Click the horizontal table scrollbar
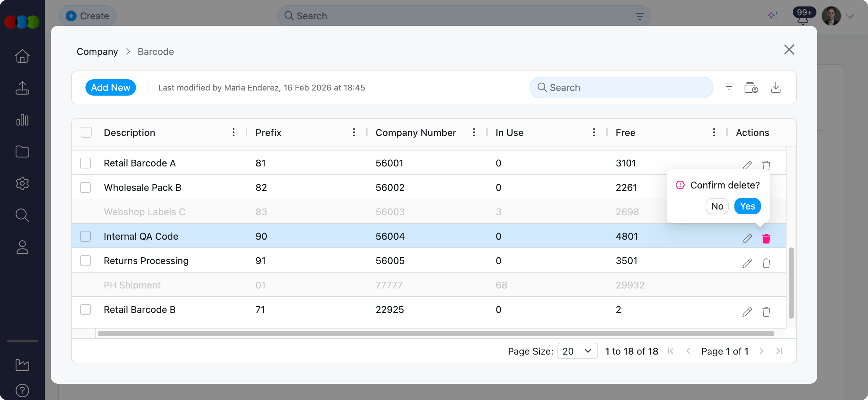This screenshot has height=400, width=868. [435, 334]
